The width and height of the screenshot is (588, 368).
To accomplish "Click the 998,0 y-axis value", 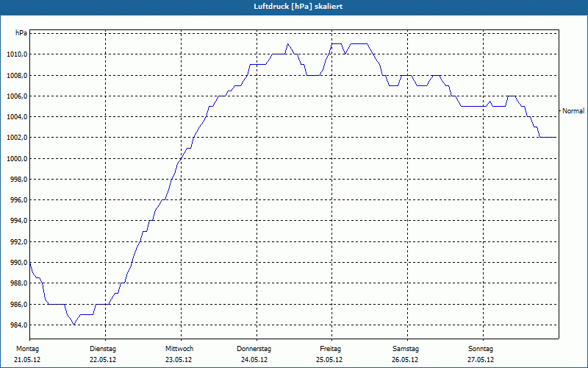I will click(18, 179).
